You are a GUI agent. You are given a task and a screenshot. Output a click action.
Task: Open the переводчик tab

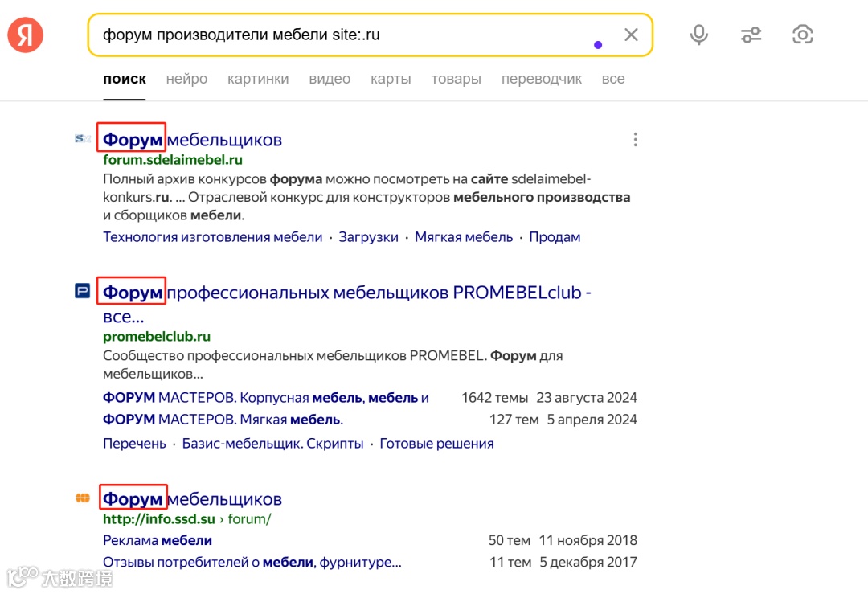click(x=542, y=79)
